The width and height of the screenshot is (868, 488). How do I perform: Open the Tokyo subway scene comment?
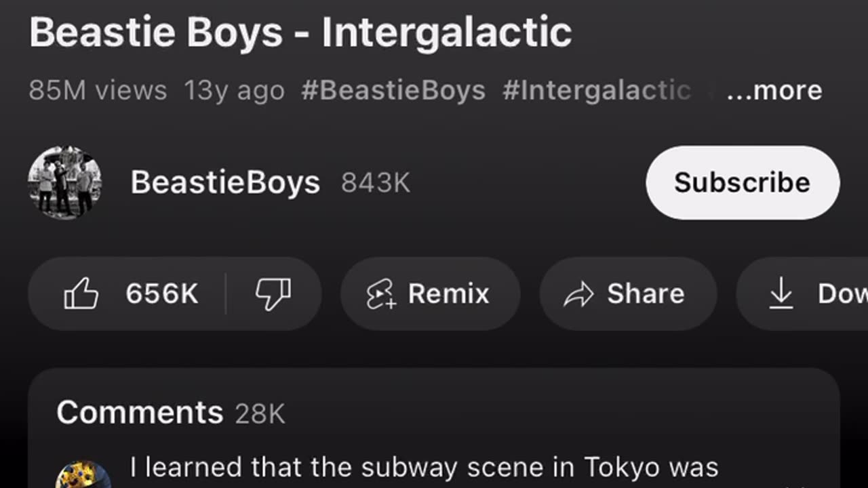(x=424, y=468)
